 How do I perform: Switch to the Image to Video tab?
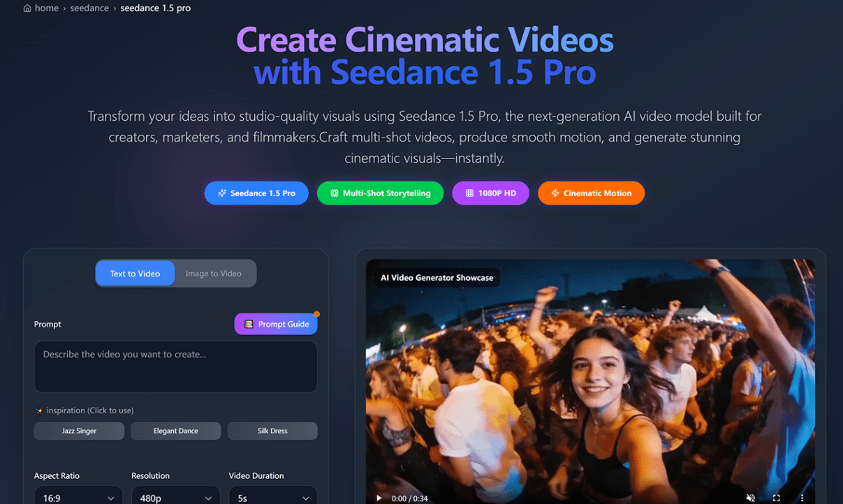214,273
